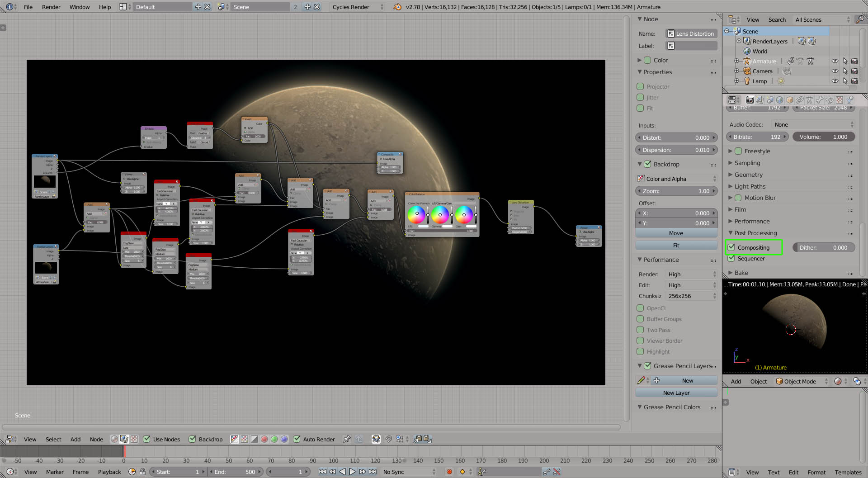Click the record auto-keyframe button
Screen dimensions: 868x478
[449, 472]
